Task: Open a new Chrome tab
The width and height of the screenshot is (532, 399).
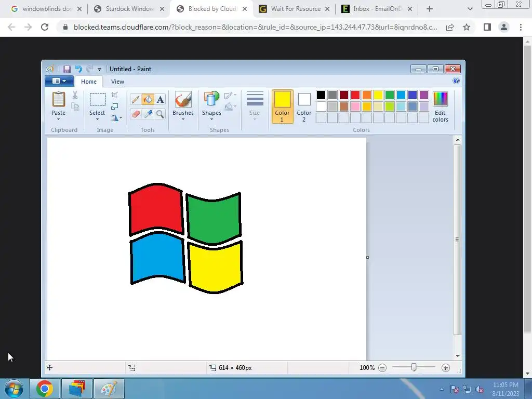Action: [x=430, y=9]
